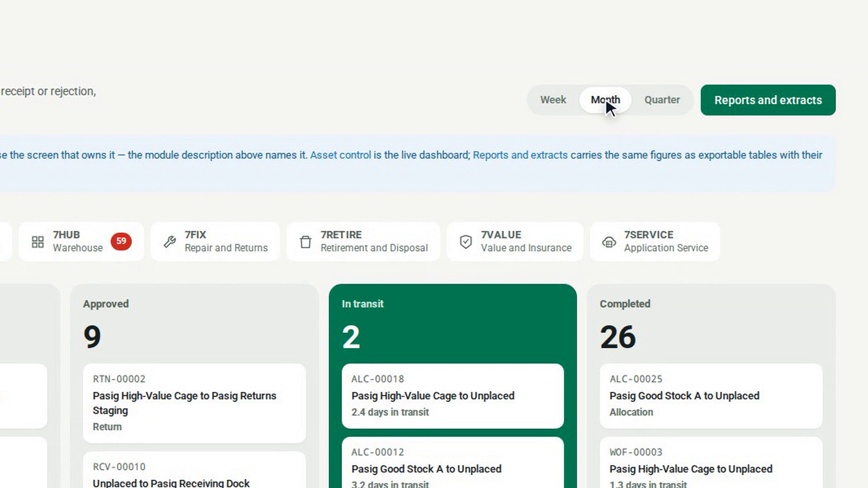Viewport: 868px width, 488px height.
Task: Select the In transit column header
Action: click(x=363, y=304)
